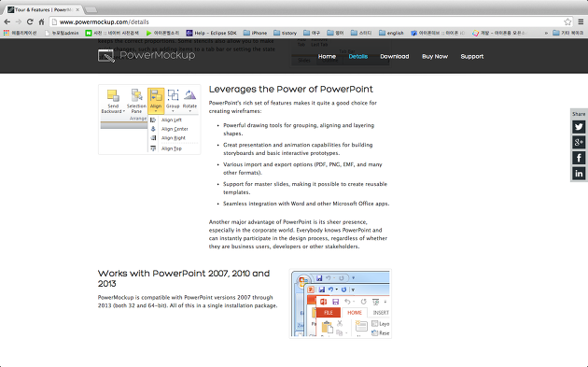This screenshot has width=588, height=367.
Task: Click the Great presentation and animation bullet
Action: tap(298, 148)
